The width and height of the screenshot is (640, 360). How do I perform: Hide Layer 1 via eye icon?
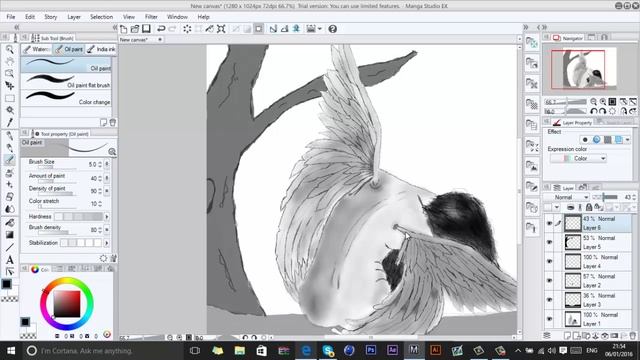[x=549, y=319]
